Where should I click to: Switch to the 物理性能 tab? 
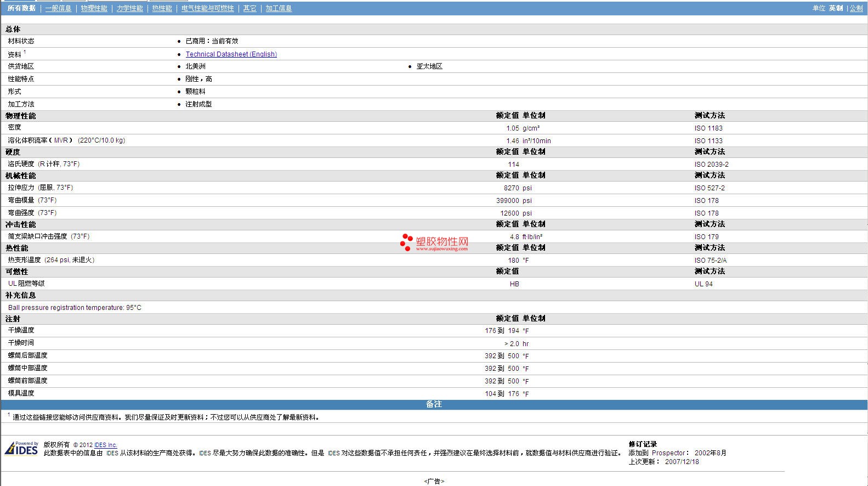tap(94, 8)
